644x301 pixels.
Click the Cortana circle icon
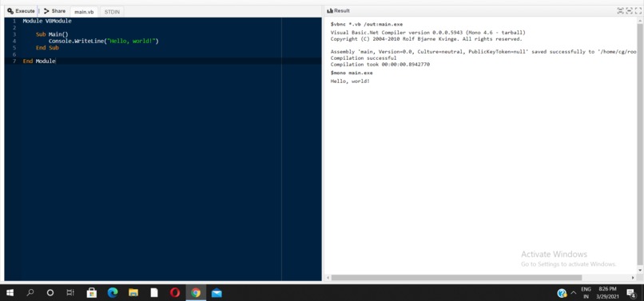point(50,292)
